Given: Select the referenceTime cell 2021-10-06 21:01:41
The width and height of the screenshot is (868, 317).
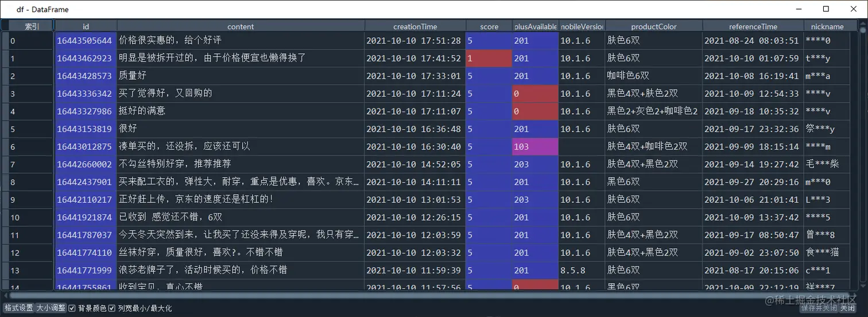Looking at the screenshot, I should [753, 199].
